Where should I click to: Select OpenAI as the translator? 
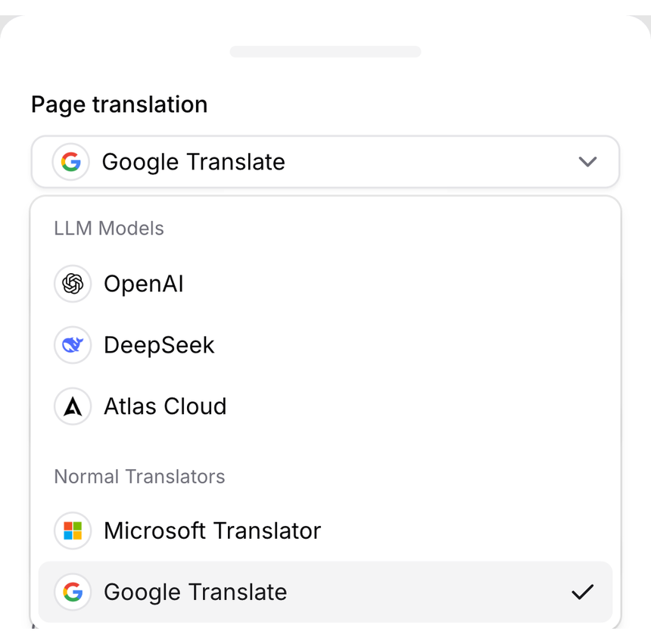(x=325, y=284)
